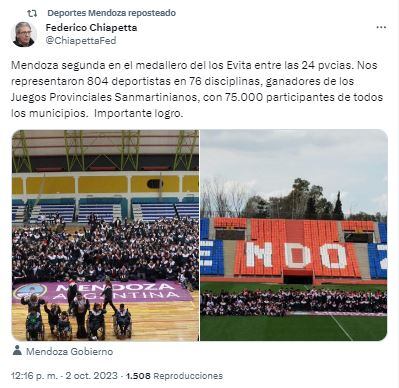Click the person icon beside Mendoza Gobierno
The image size is (399, 388).
point(17,350)
